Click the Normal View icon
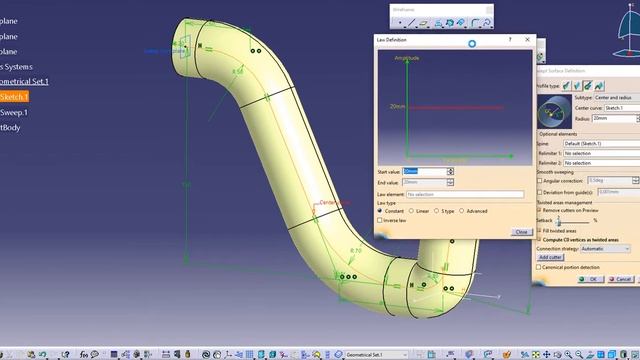Image resolution: width=640 pixels, height=360 pixels. tap(590, 354)
